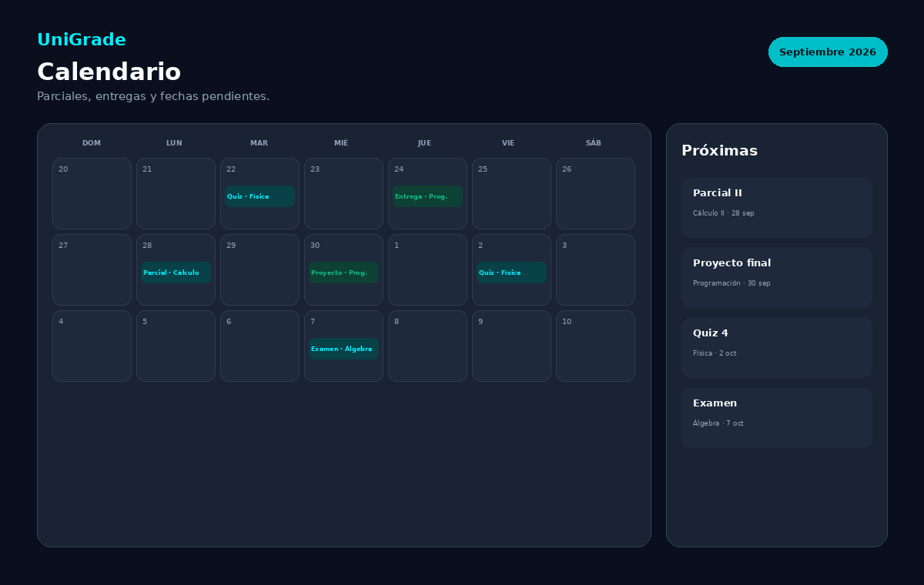Select calendar day 26

tap(595, 193)
